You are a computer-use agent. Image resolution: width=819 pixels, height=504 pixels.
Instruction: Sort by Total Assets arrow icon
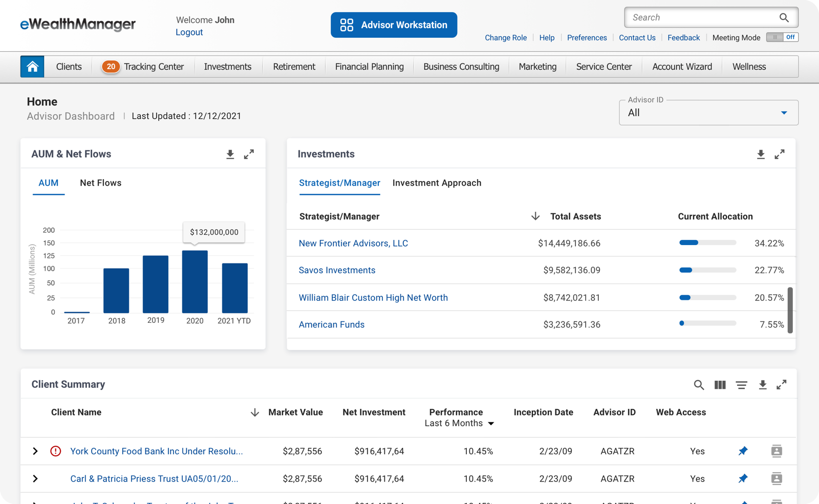pos(535,216)
